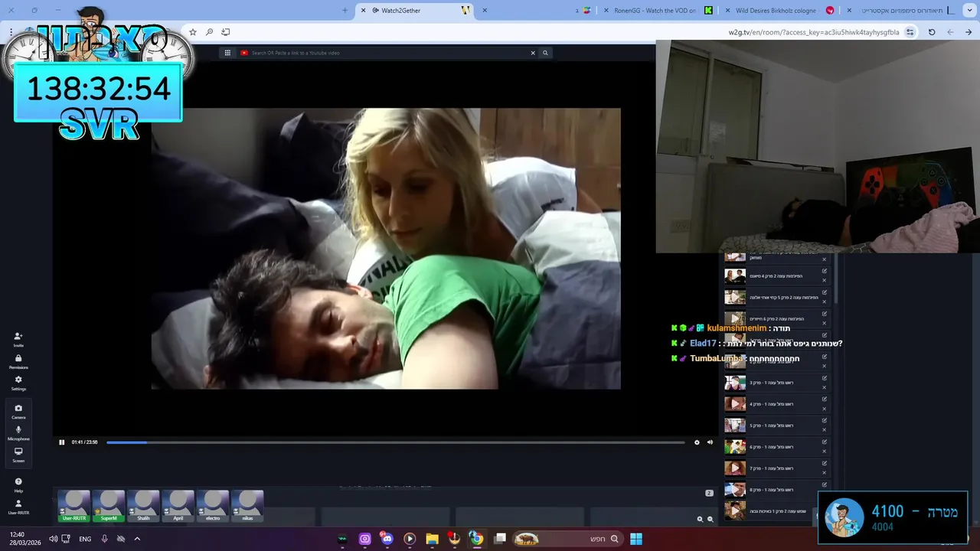Image resolution: width=980 pixels, height=551 pixels.
Task: Select user tile User-RRJTR
Action: click(x=74, y=506)
